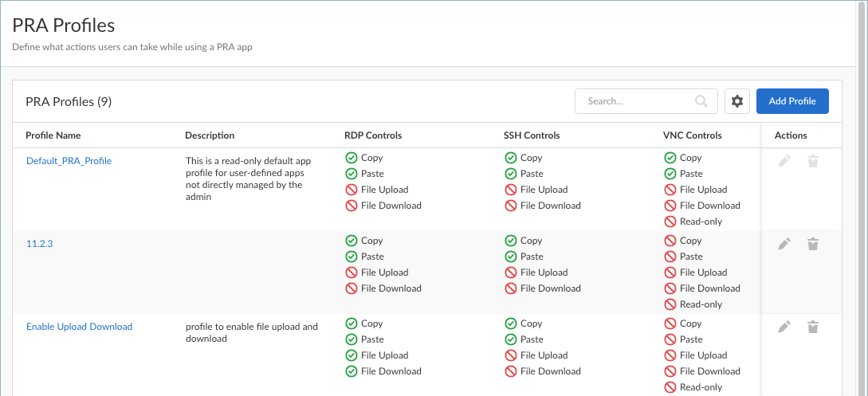Open table settings gear icon
This screenshot has height=396, width=868.
(x=737, y=101)
